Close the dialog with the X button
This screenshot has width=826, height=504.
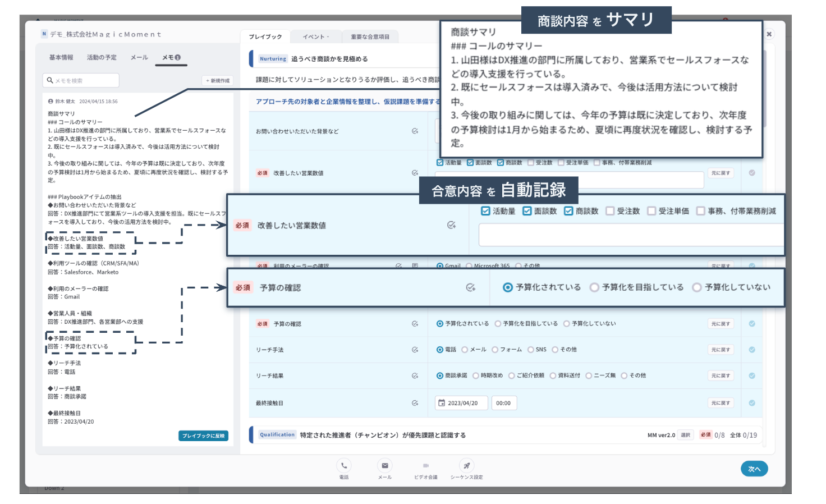(769, 34)
